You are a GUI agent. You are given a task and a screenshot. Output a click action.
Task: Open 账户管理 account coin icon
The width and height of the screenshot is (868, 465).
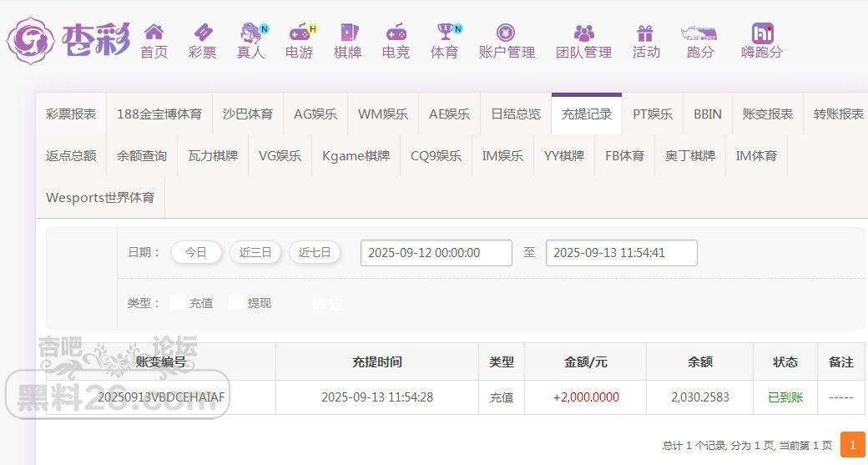pyautogui.click(x=506, y=33)
